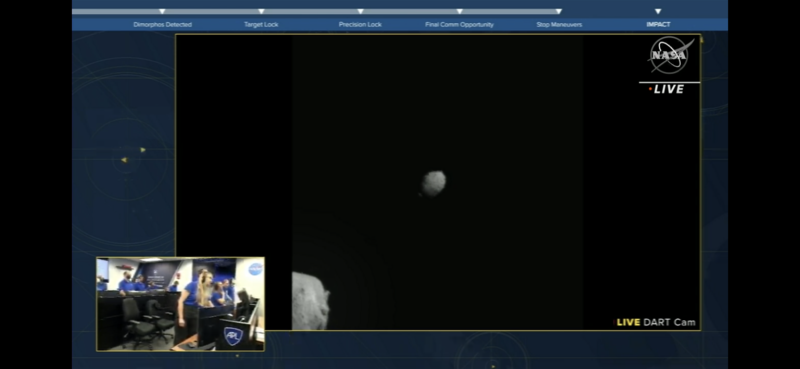Click the LIVE DART Cam caption
The width and height of the screenshot is (800, 369).
[656, 322]
